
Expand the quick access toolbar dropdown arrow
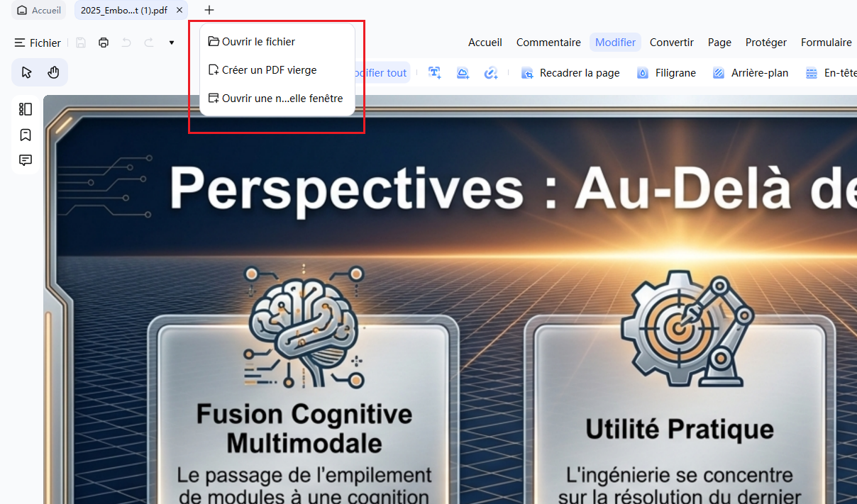point(172,43)
